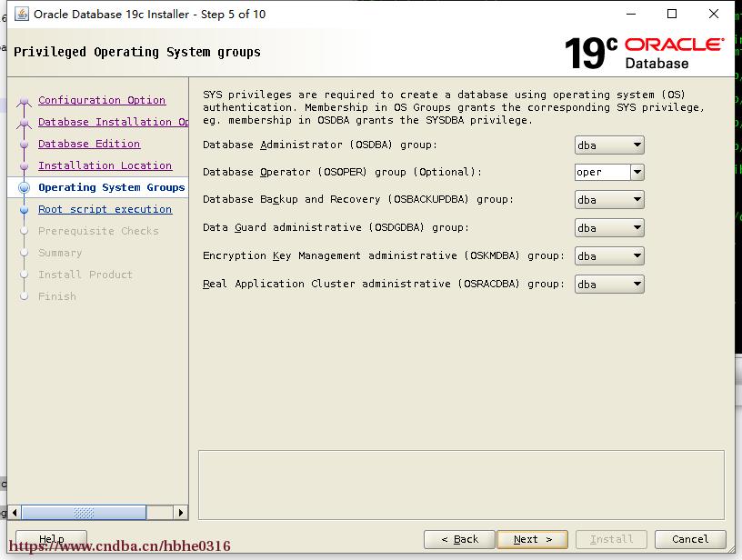The image size is (742, 560).
Task: Click the Database Installation Options step marker
Action: pos(25,123)
